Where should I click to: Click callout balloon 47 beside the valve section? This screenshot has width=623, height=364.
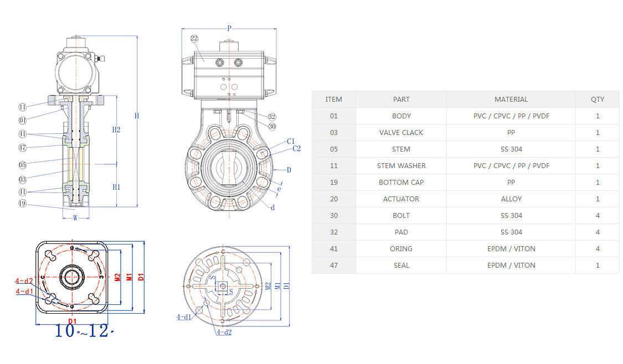(x=23, y=148)
